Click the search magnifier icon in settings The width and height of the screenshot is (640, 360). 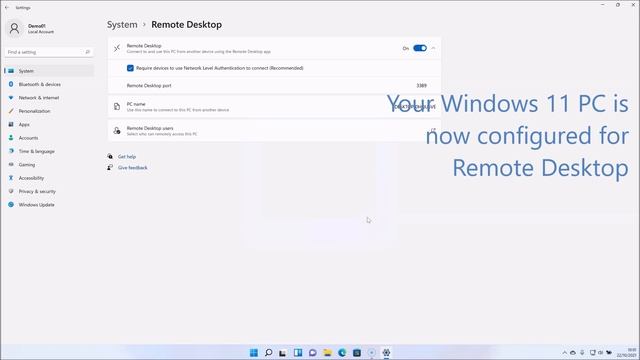pyautogui.click(x=87, y=52)
